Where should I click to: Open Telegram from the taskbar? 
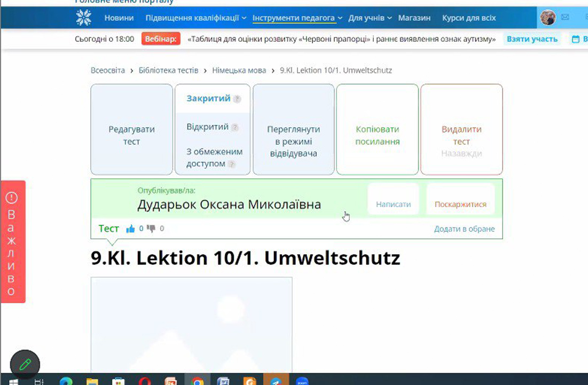coord(276,380)
